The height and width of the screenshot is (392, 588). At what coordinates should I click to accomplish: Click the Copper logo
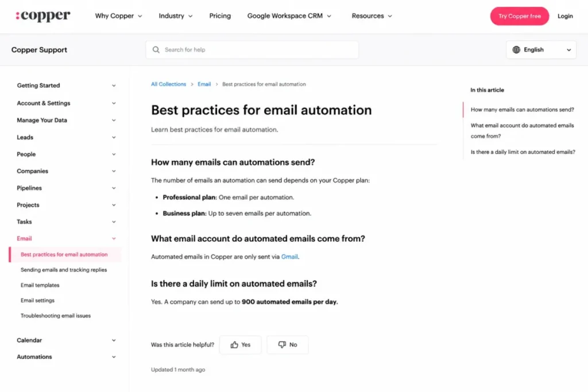(x=42, y=15)
